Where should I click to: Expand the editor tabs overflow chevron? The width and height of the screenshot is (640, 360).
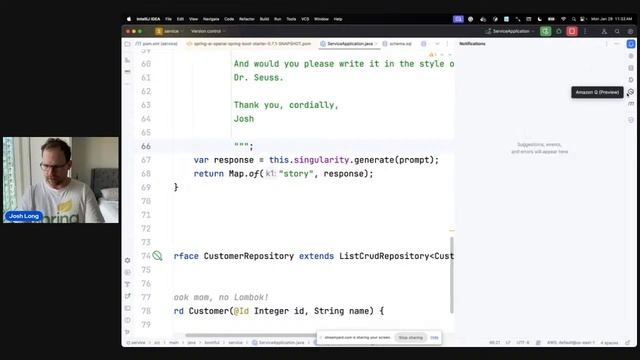coord(437,44)
